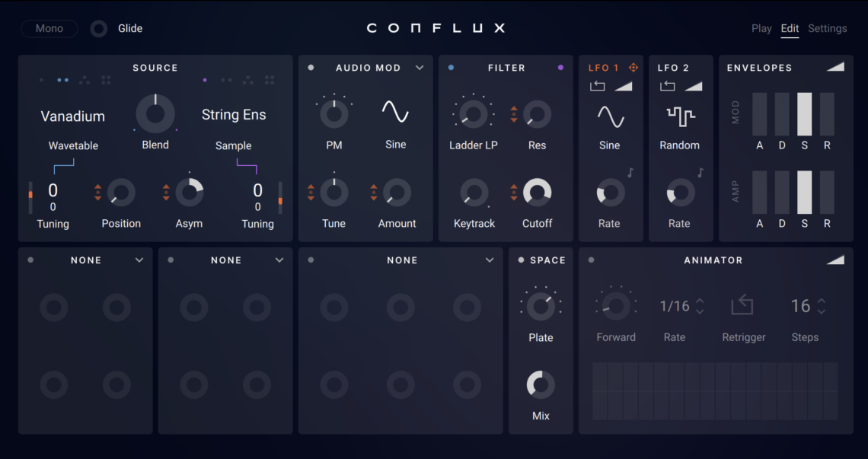868x459 pixels.
Task: Increase the Animator Steps value with up arrow
Action: click(822, 301)
